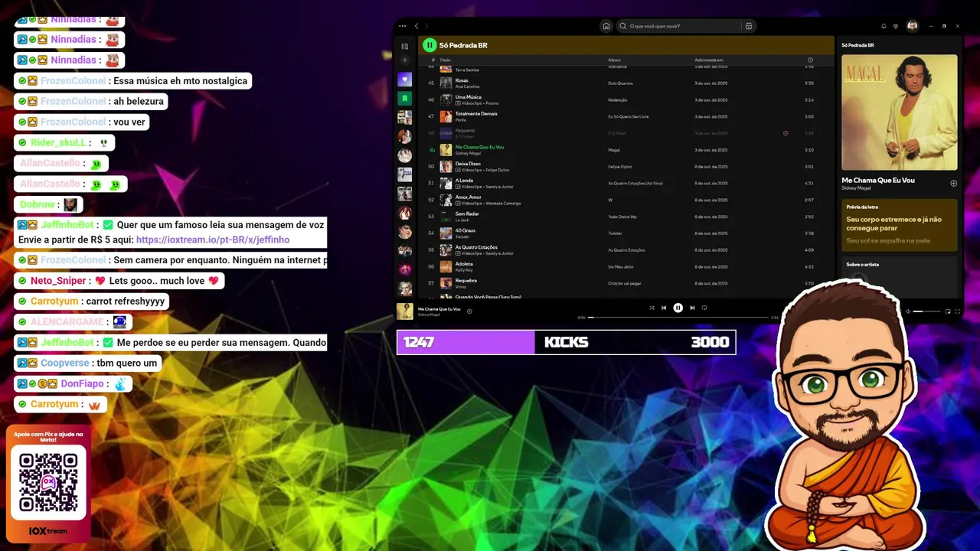Viewport: 980px width, 551px height.
Task: Skip to next track
Action: point(692,308)
